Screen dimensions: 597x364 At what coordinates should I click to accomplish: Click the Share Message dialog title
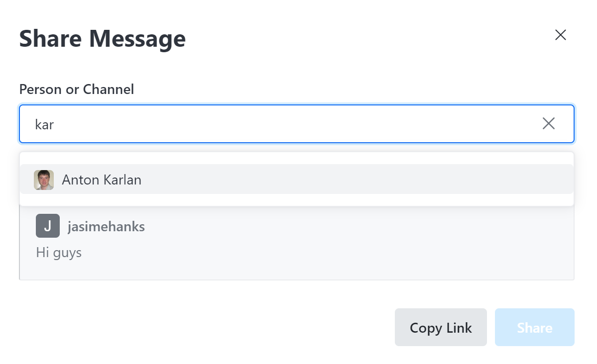[102, 38]
